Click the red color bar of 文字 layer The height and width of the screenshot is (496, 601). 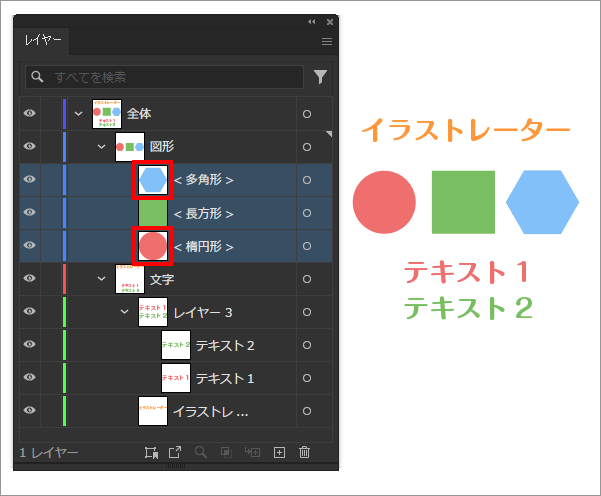tap(64, 279)
